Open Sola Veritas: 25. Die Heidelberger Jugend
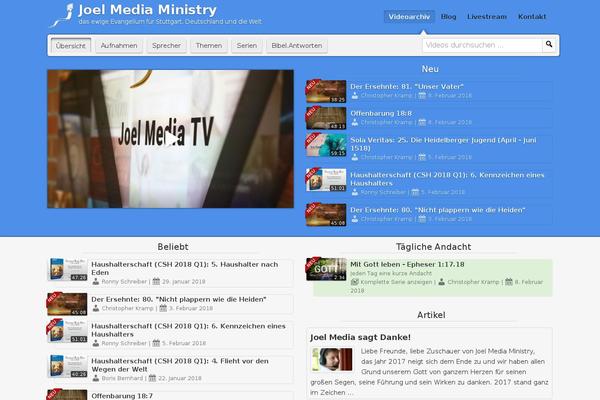The width and height of the screenshot is (600, 400). click(x=443, y=144)
